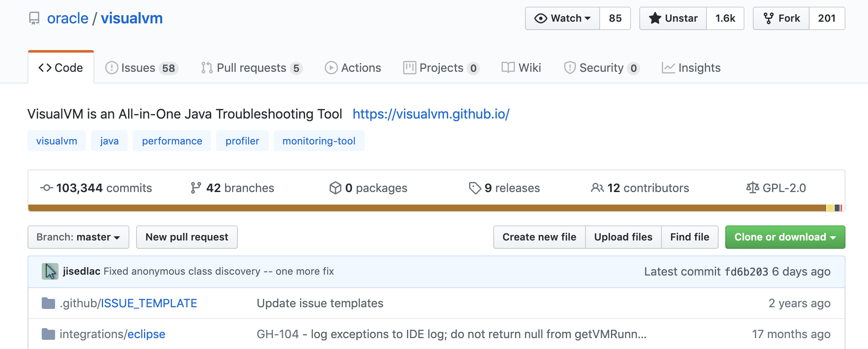Click the '17 months ago' timestamp

pyautogui.click(x=791, y=334)
